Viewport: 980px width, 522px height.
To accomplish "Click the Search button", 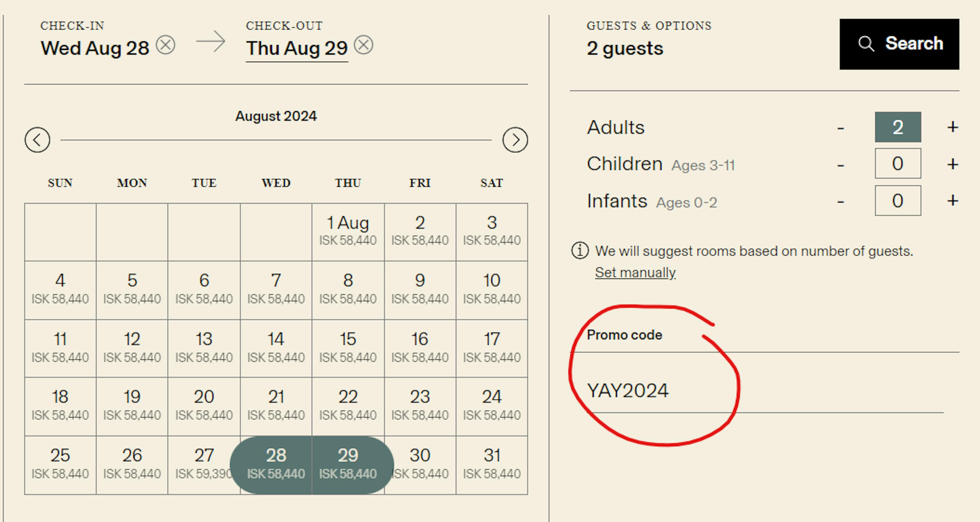I will [x=899, y=44].
